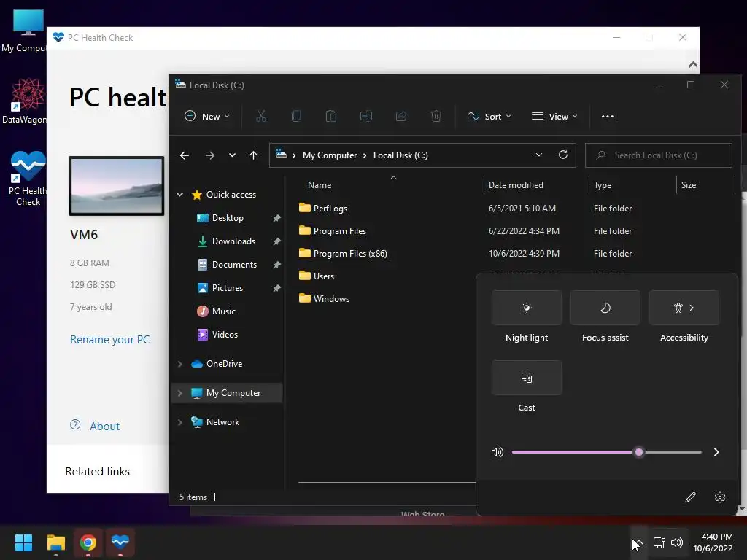The height and width of the screenshot is (560, 747).
Task: Toggle Night light quick setting
Action: coord(527,308)
